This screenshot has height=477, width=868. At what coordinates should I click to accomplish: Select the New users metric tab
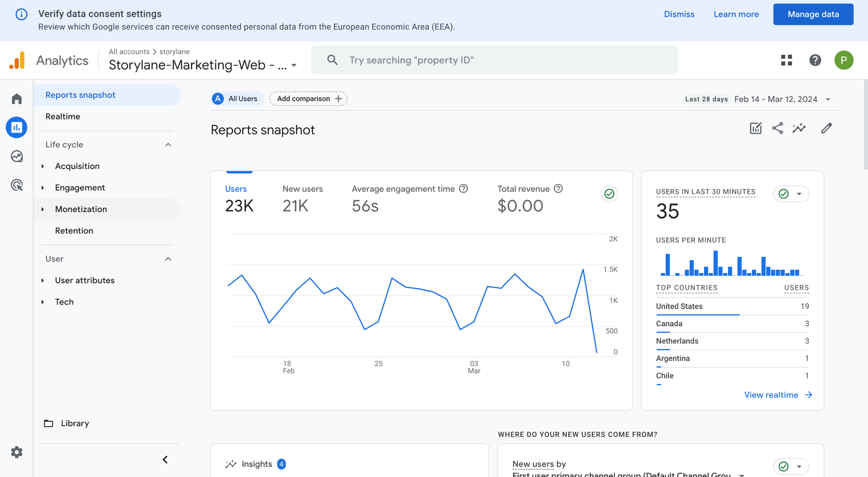pos(303,200)
